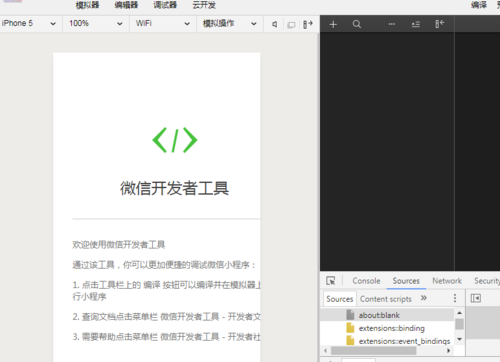This screenshot has height=362, width=500.
Task: Click the plus icon to add file
Action: [x=333, y=24]
